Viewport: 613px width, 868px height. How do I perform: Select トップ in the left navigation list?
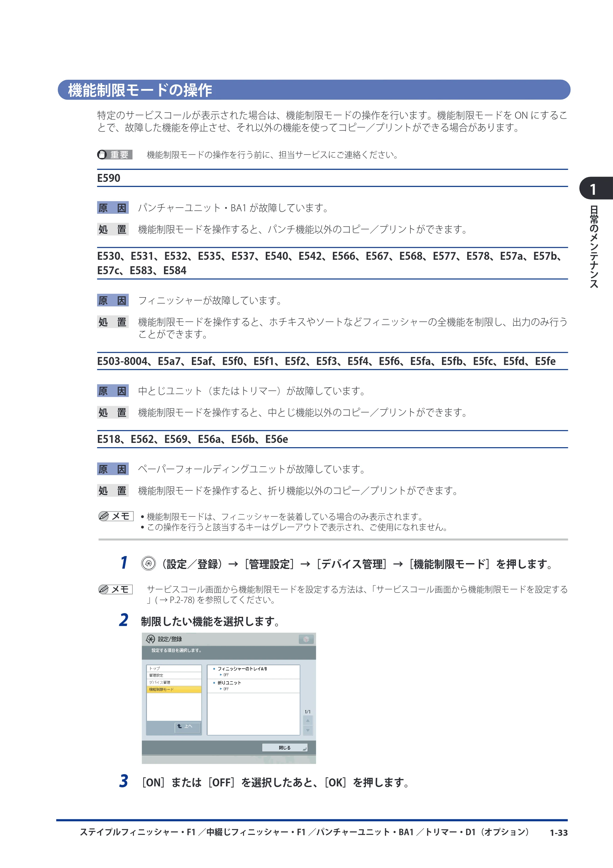pos(174,668)
